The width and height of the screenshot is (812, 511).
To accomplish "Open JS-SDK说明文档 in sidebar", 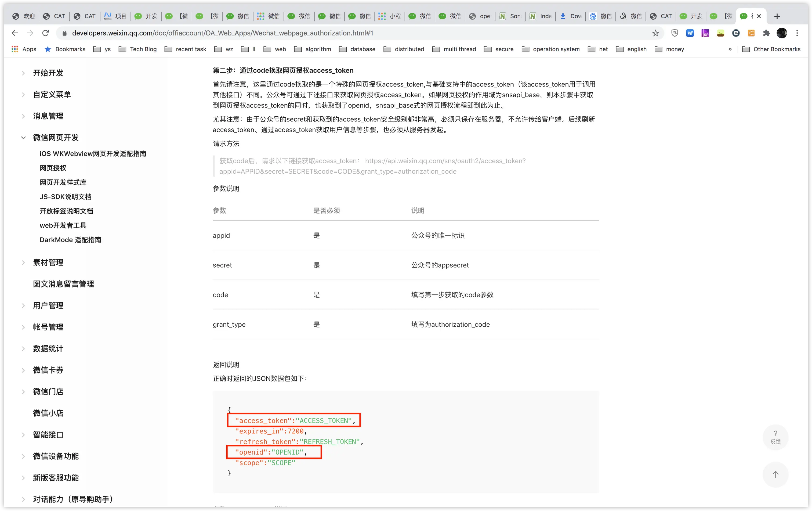I will tap(66, 197).
